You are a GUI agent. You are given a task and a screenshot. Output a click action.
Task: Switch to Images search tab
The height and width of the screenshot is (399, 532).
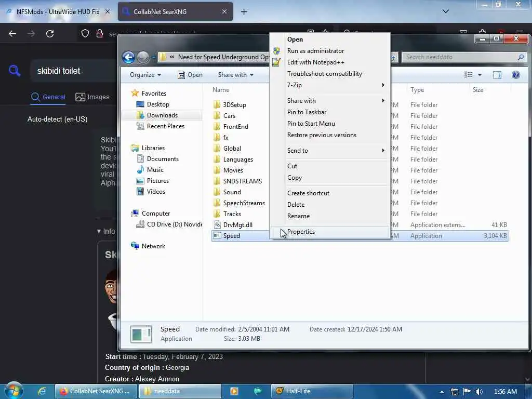92,97
